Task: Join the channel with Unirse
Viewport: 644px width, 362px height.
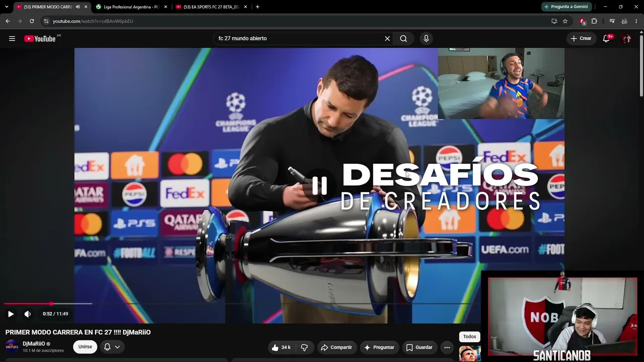Action: tap(85, 347)
